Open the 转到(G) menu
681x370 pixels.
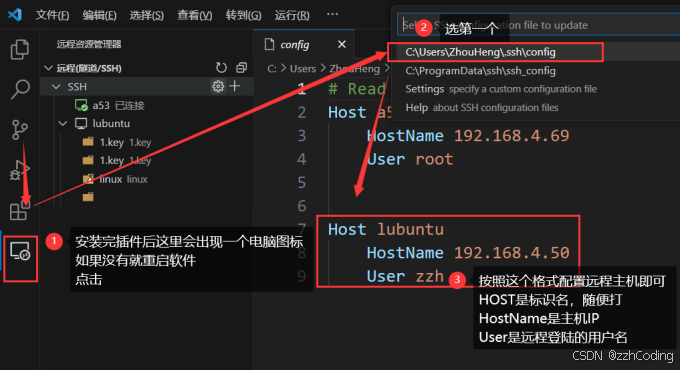coord(244,15)
